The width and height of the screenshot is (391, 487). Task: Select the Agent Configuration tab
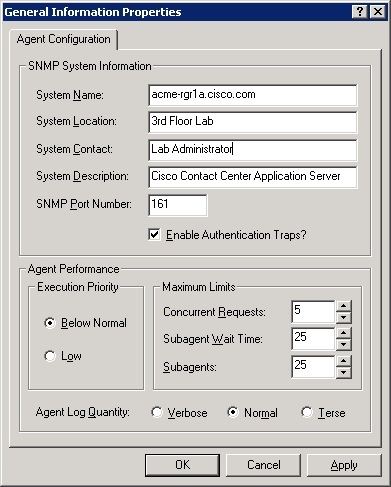coord(63,39)
